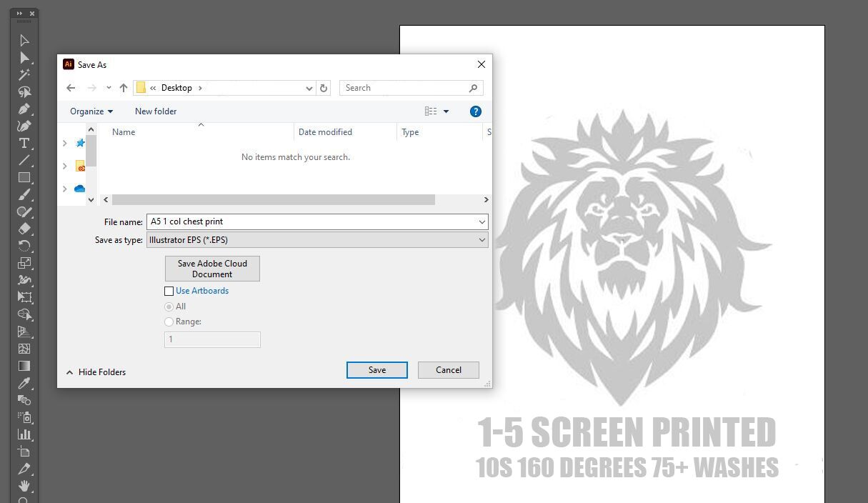The width and height of the screenshot is (868, 503).
Task: Enable the Use Artboards checkbox
Action: click(169, 291)
